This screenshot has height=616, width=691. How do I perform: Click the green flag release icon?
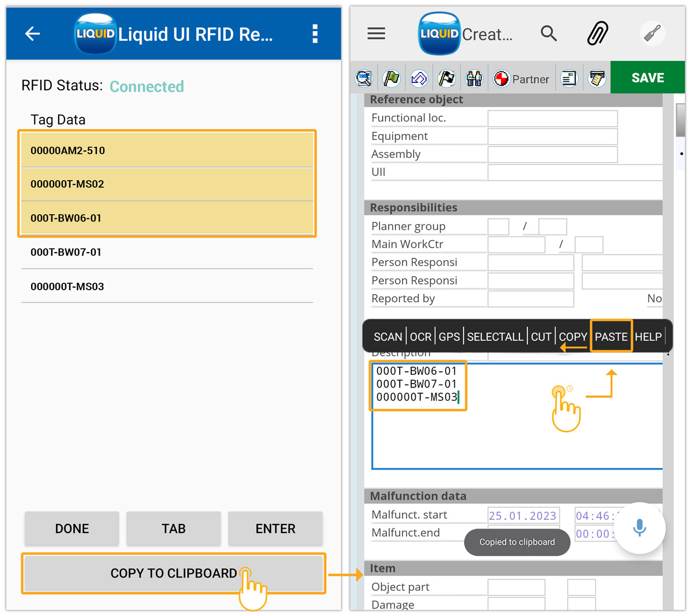392,77
